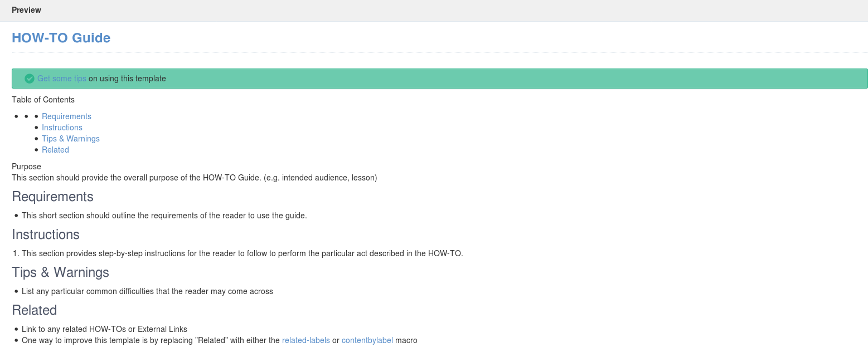Viewport: 868px width, 352px height.
Task: Click the 'List any particular common difficulties' bullet
Action: click(147, 291)
